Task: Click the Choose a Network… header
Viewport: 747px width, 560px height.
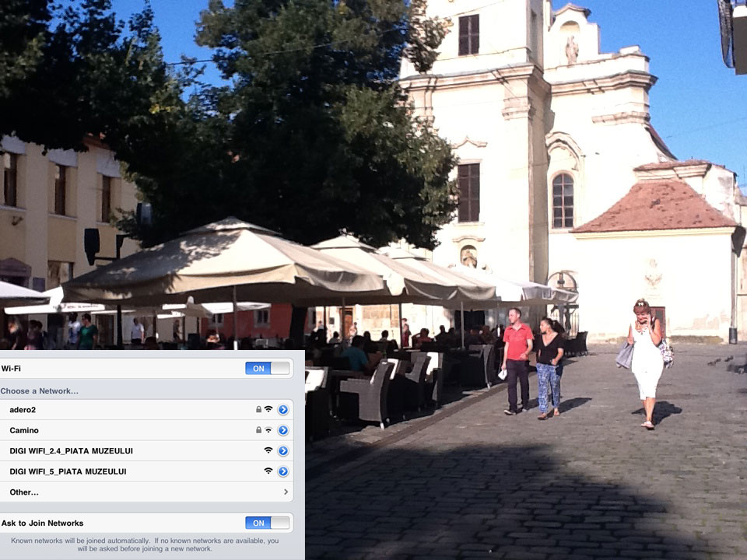Action: (39, 391)
